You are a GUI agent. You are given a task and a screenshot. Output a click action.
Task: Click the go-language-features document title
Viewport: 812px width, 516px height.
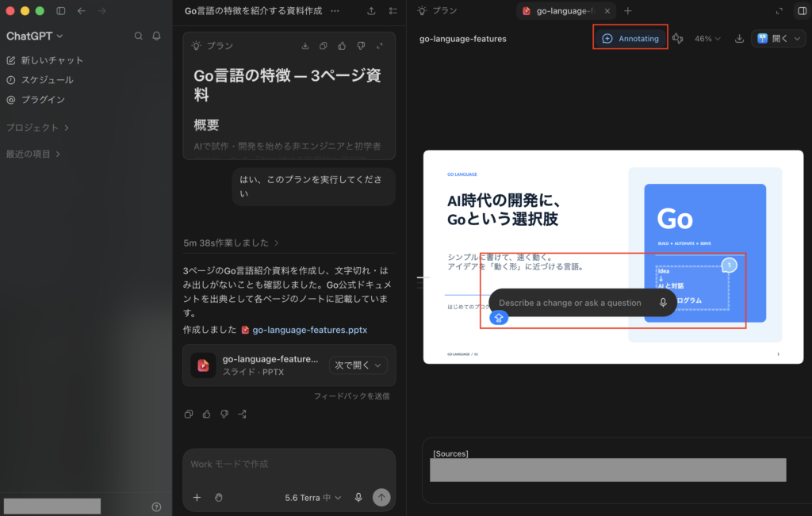pos(463,39)
